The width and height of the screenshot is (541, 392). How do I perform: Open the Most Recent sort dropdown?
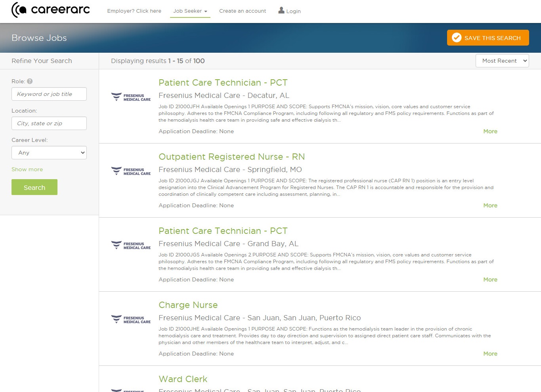pos(502,61)
